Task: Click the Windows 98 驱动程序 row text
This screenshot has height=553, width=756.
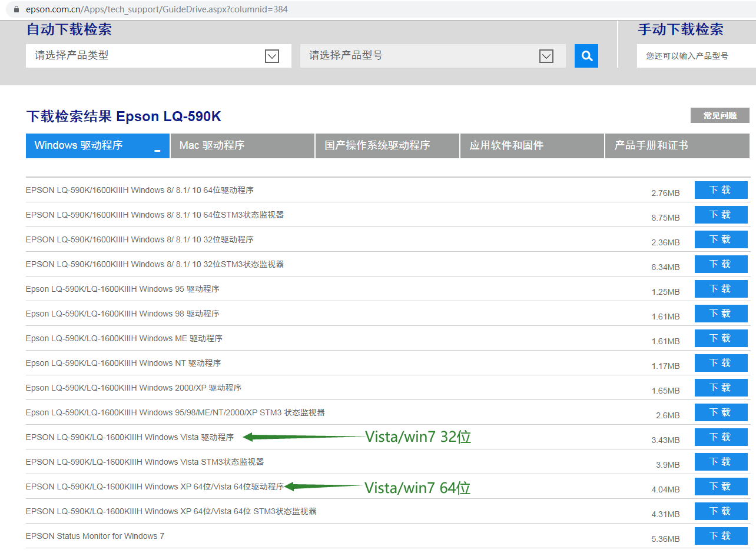Action: [122, 314]
